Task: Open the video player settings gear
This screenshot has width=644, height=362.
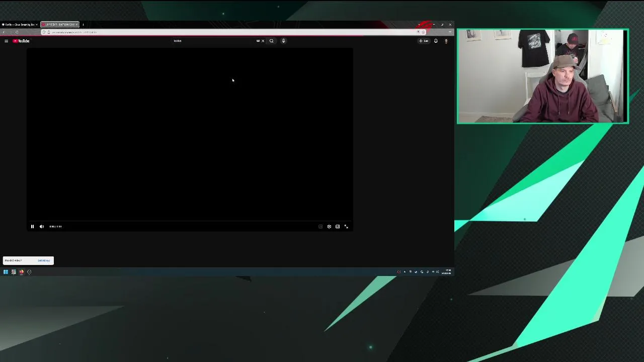Action: 329,226
